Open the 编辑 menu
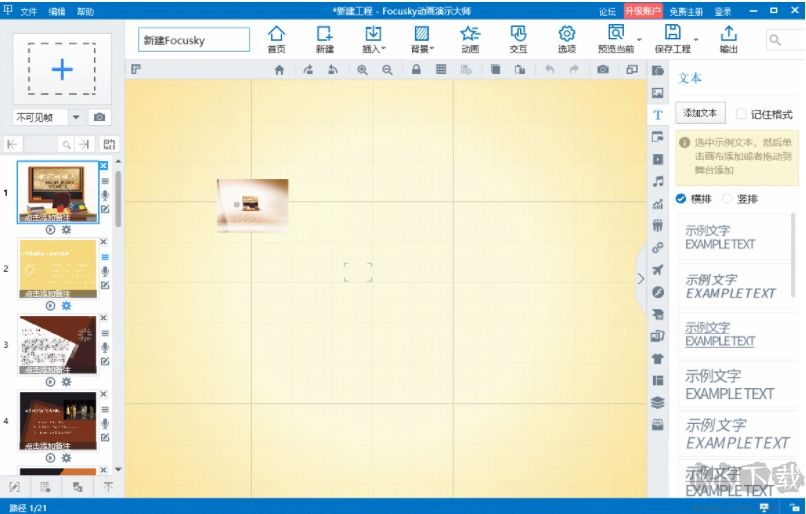Image resolution: width=806 pixels, height=514 pixels. click(57, 11)
